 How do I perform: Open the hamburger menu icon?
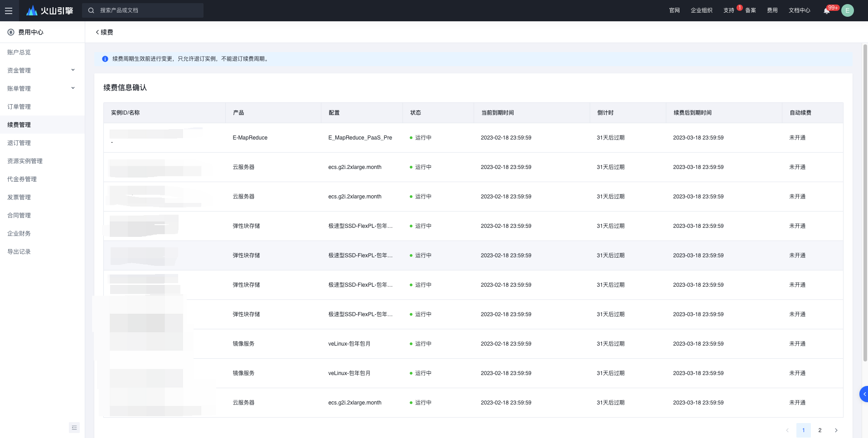[x=9, y=10]
